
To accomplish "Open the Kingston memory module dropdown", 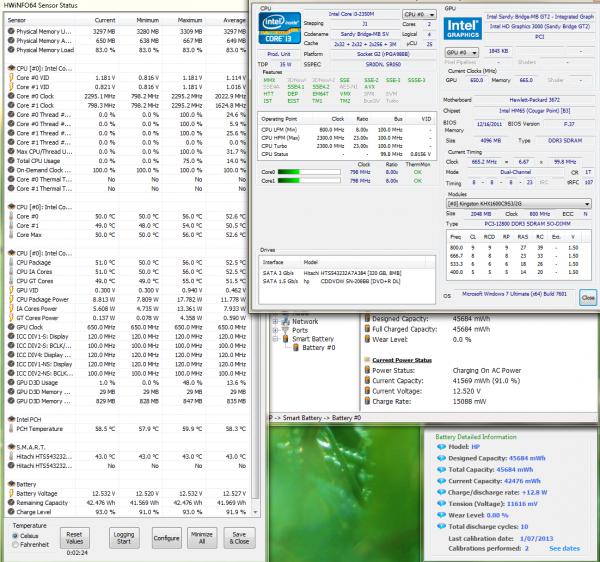I will [x=518, y=204].
